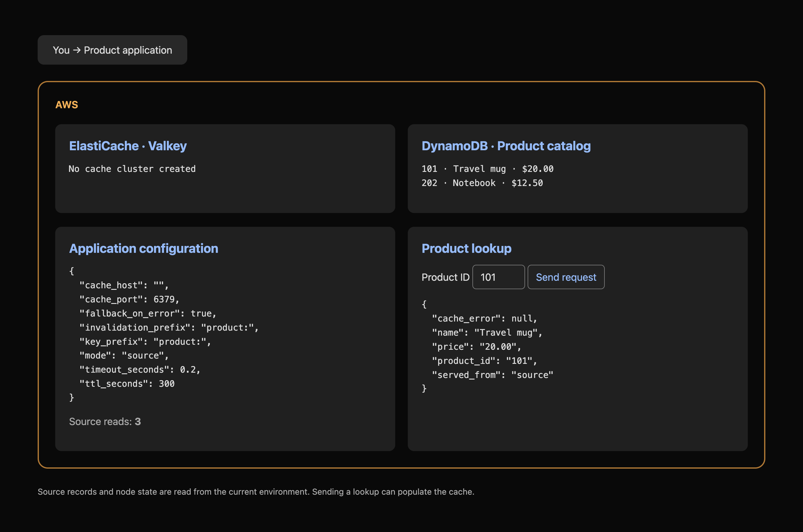
Task: Click the "cache_port": 6379 config line
Action: (x=129, y=299)
